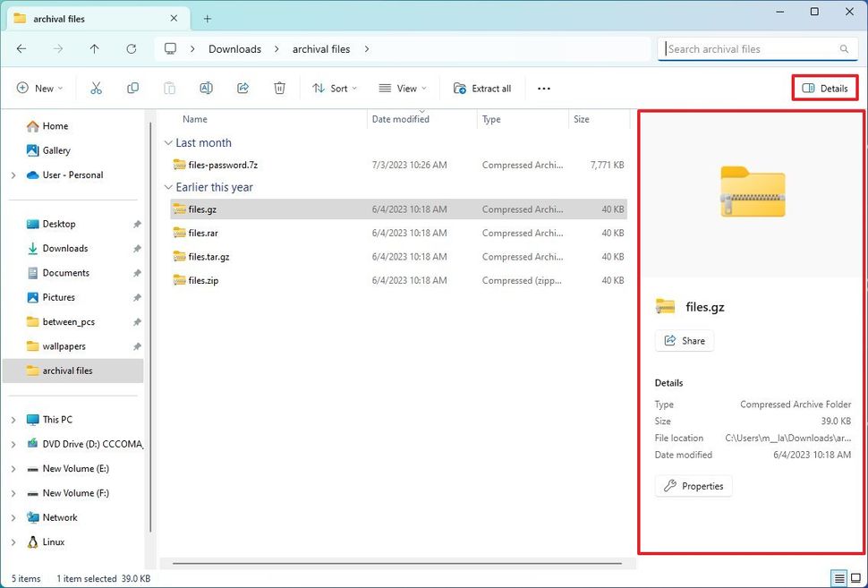Rename files.gz with the rename icon
Image resolution: width=868 pixels, height=588 pixels.
(206, 88)
